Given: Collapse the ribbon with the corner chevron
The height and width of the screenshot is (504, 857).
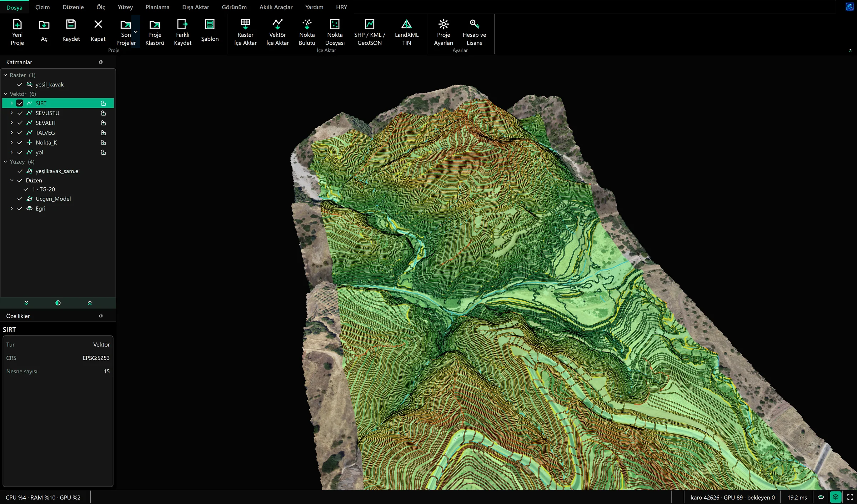Looking at the screenshot, I should (850, 50).
